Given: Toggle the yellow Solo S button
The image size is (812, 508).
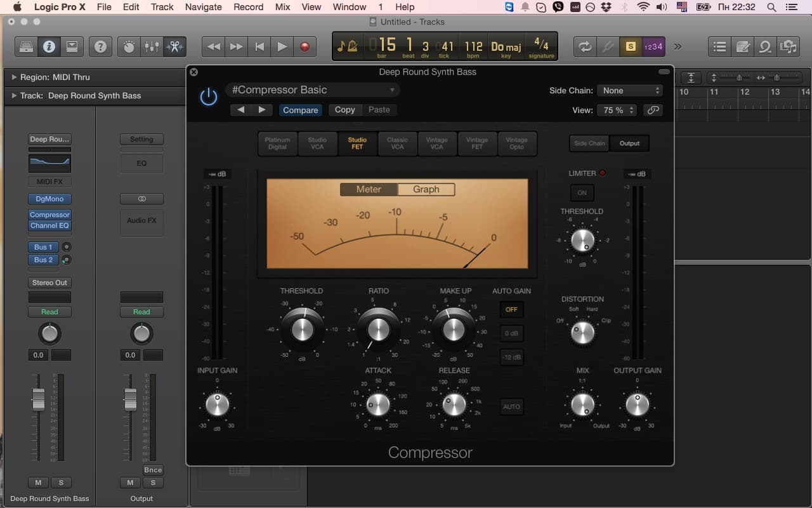Looking at the screenshot, I should [x=631, y=46].
